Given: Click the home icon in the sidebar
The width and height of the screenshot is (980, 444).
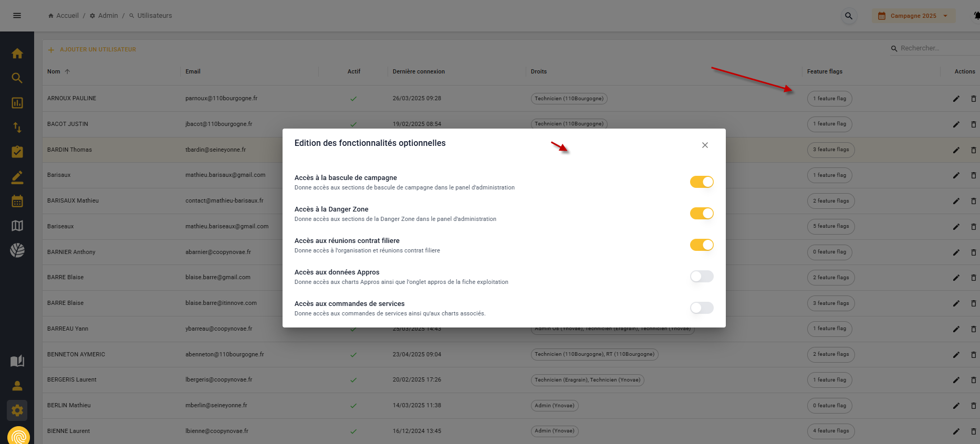Looking at the screenshot, I should (x=17, y=54).
